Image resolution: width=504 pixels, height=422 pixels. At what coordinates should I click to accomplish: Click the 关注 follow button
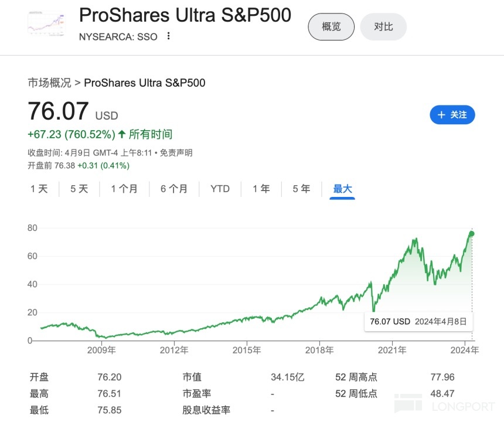click(x=452, y=115)
